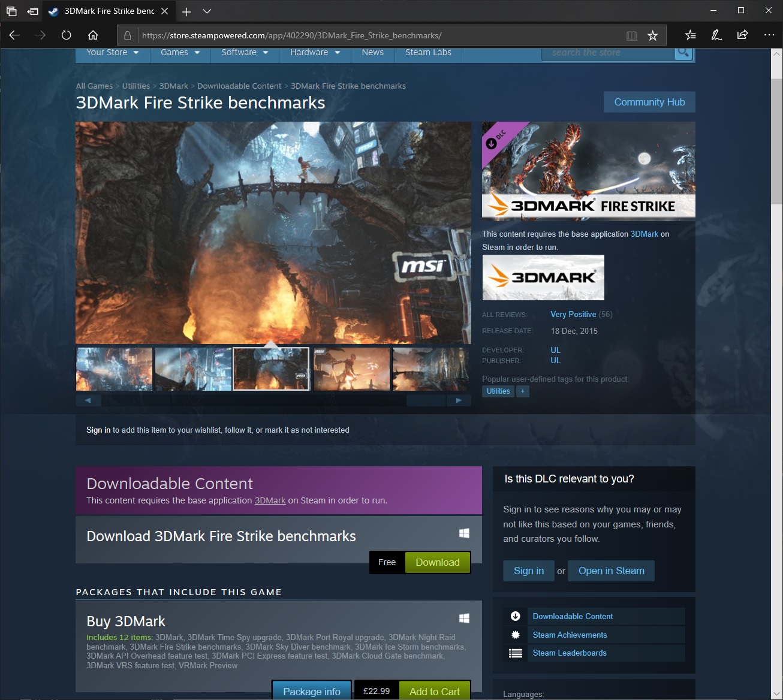This screenshot has width=783, height=700.
Task: Open Package info button
Action: click(312, 691)
